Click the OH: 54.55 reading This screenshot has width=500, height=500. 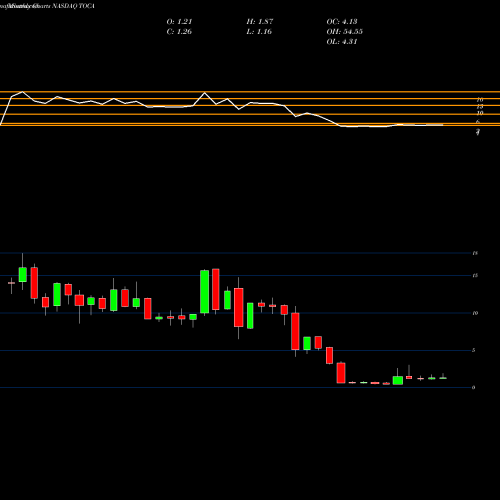[345, 32]
